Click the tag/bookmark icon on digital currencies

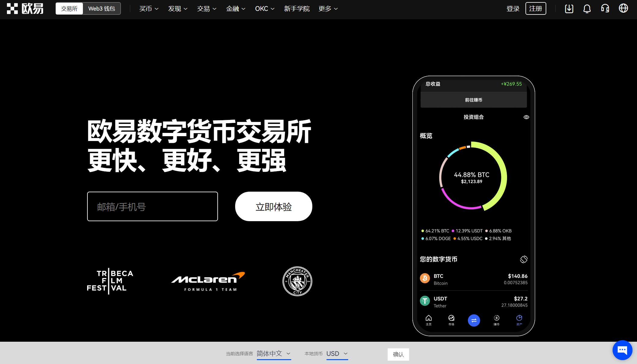(523, 259)
